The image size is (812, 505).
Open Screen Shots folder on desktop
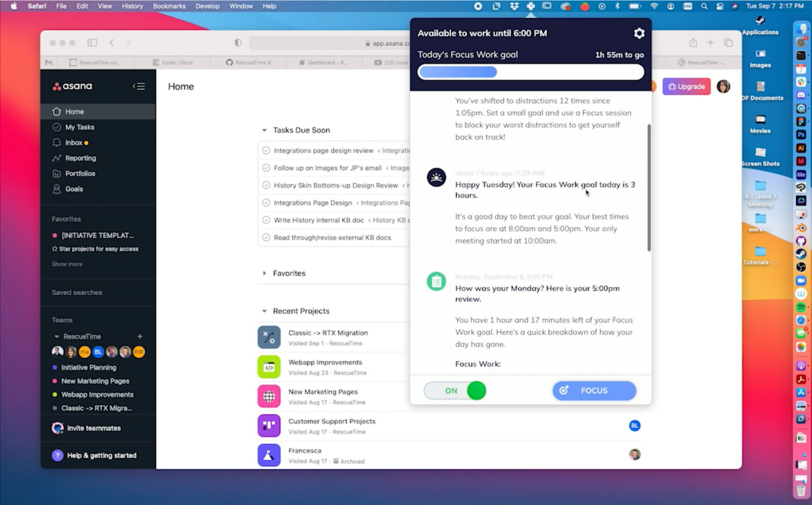pyautogui.click(x=760, y=157)
